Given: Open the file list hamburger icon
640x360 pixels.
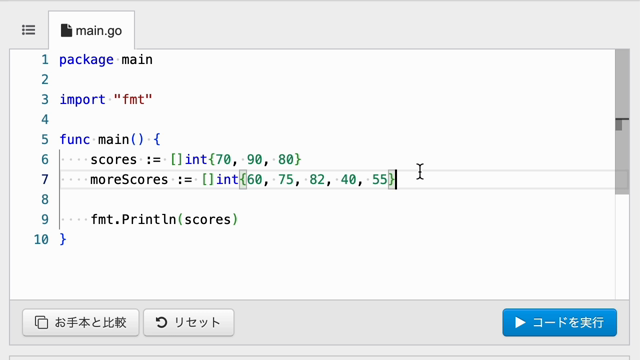Looking at the screenshot, I should tap(29, 30).
